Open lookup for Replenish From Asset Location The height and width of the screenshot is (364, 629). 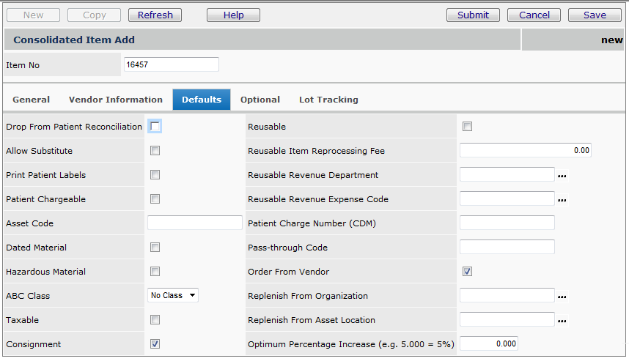tap(562, 321)
